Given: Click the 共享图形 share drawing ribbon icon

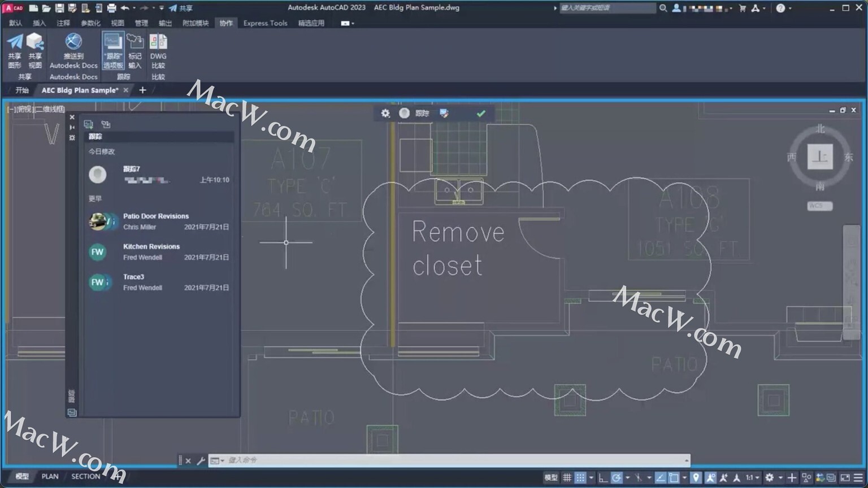Looking at the screenshot, I should pos(15,51).
